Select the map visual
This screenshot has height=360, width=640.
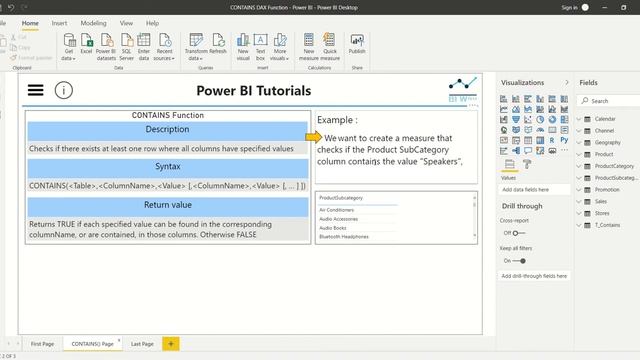[504, 130]
